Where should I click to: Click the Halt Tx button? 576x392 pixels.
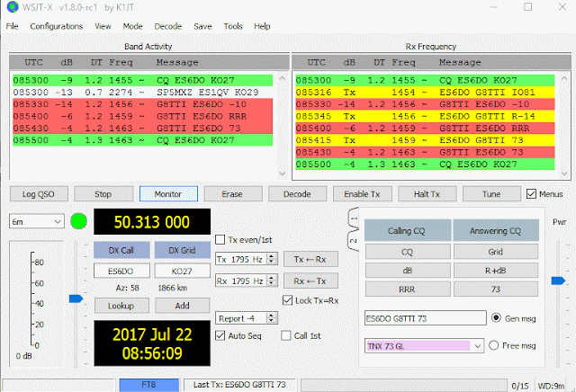click(x=427, y=194)
